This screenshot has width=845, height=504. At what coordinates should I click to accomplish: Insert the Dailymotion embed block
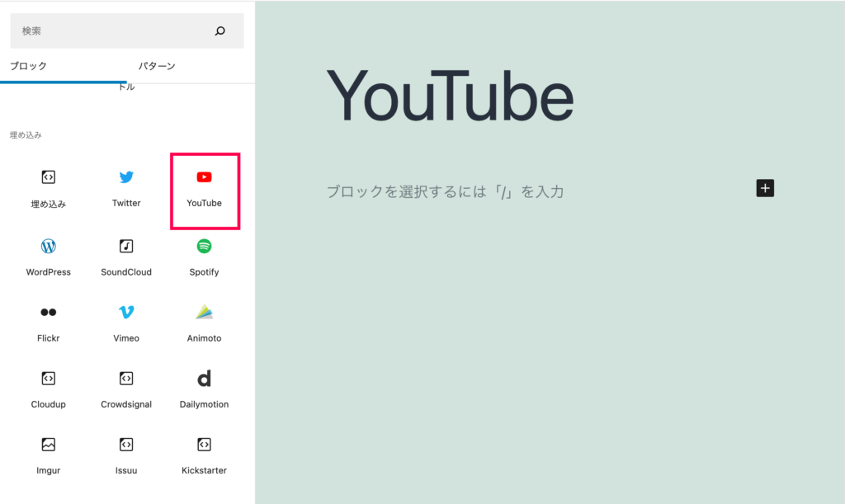pyautogui.click(x=205, y=390)
